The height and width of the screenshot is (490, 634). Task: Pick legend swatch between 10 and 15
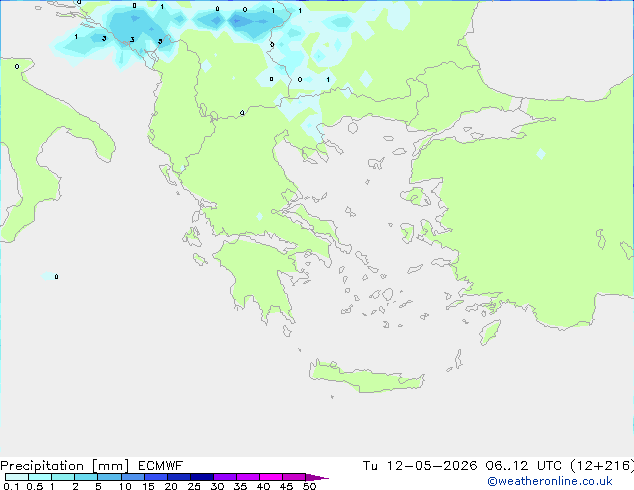[x=133, y=477]
